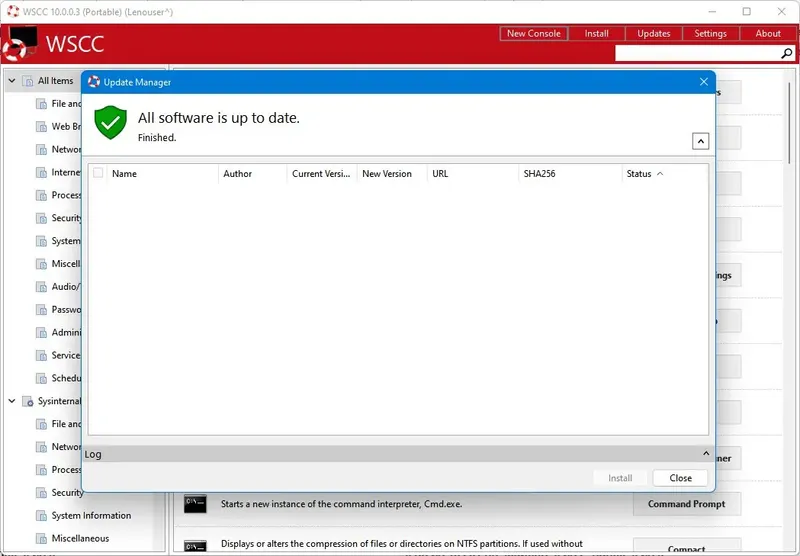Collapse the All Items tree node
Viewport: 800px width, 556px height.
click(12, 81)
